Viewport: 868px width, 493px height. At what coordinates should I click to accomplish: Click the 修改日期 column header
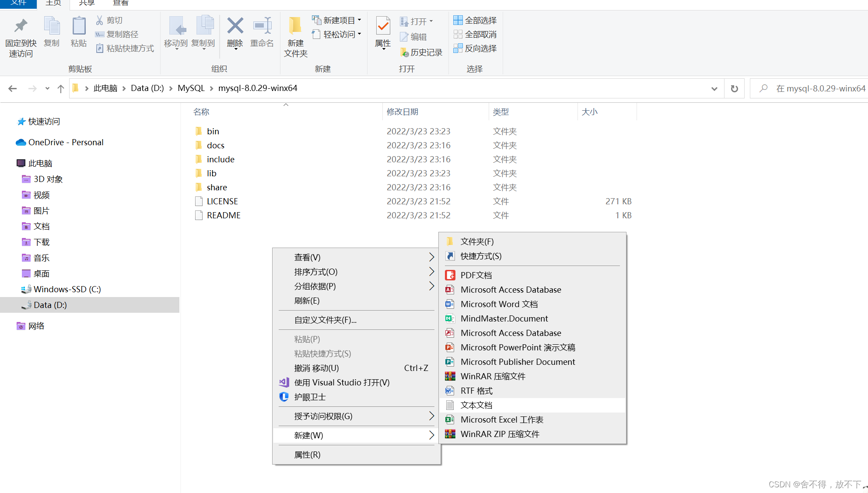coord(402,112)
